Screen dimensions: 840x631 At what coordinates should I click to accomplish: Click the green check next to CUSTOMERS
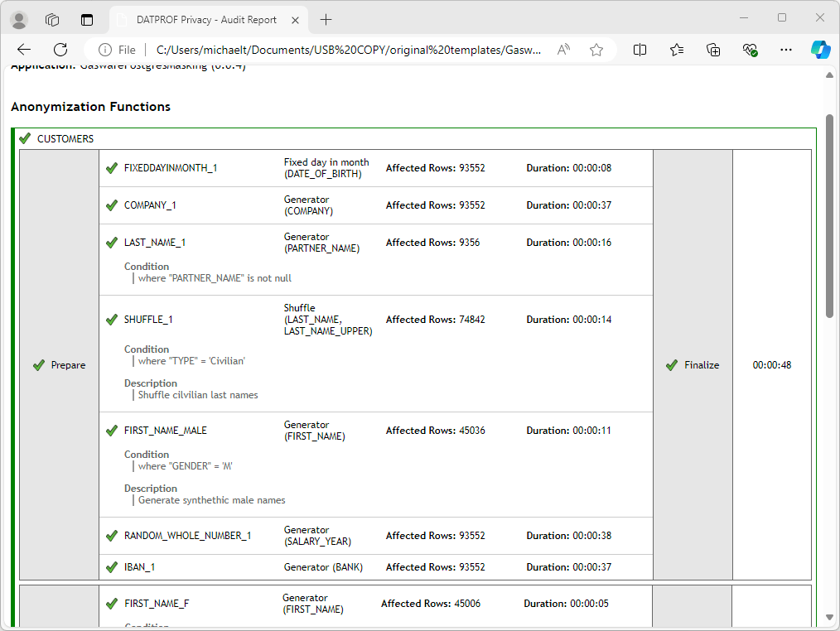(x=25, y=138)
